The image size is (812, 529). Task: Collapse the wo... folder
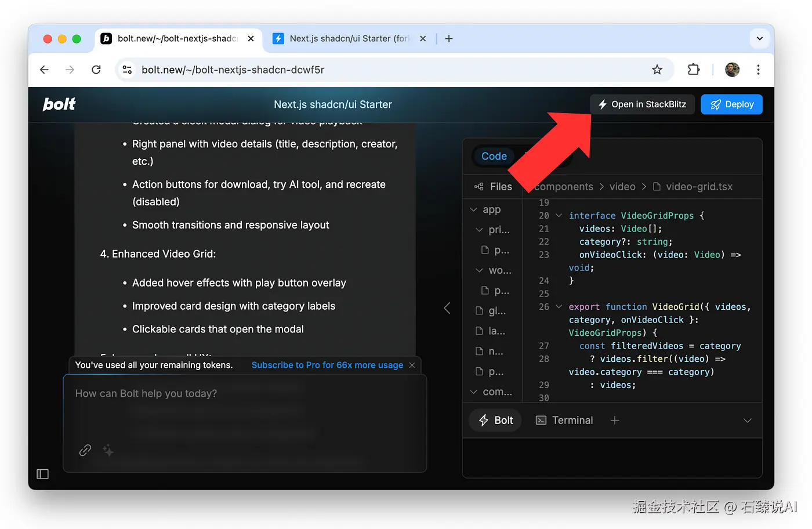[480, 270]
